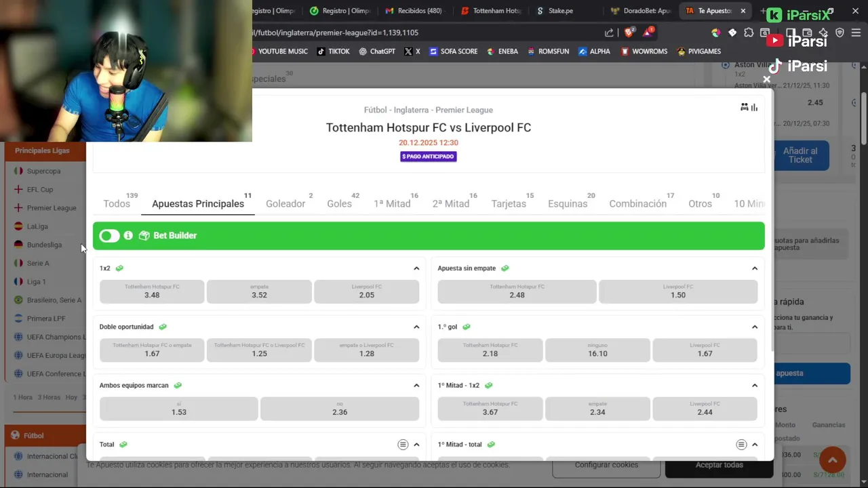868x488 pixels.
Task: Switch to the Combinación tab
Action: coord(637,203)
